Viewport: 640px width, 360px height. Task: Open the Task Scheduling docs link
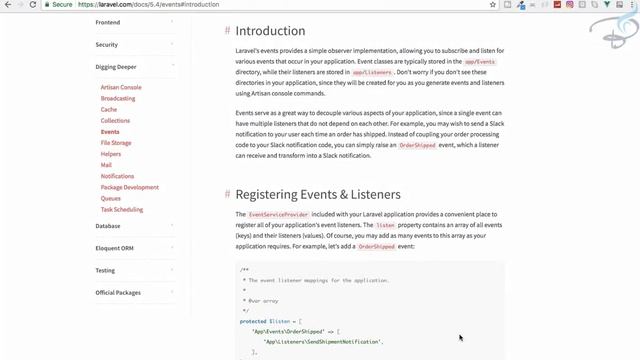[x=122, y=209]
